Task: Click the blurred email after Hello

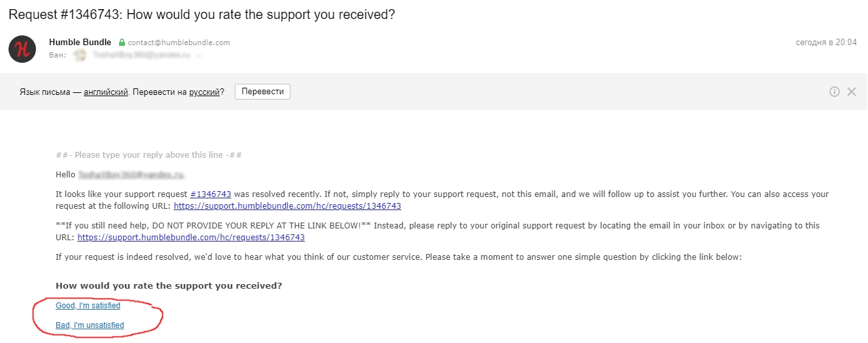Action: pyautogui.click(x=132, y=175)
